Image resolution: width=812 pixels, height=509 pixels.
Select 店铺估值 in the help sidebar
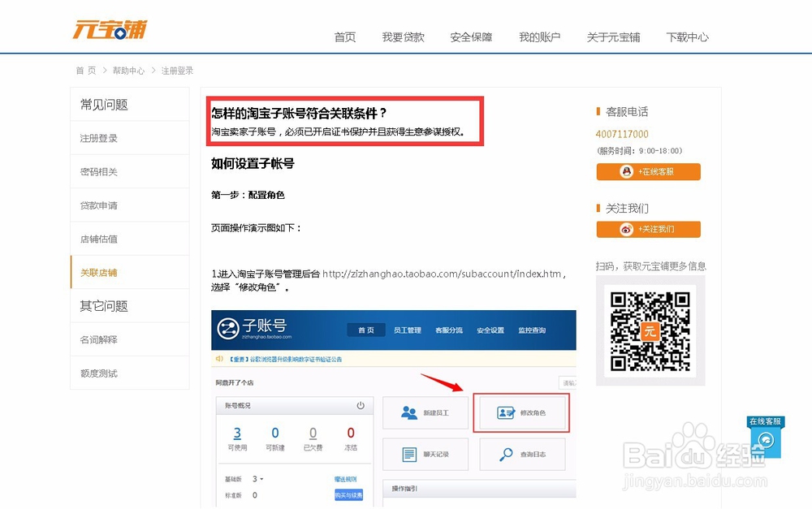(129, 239)
